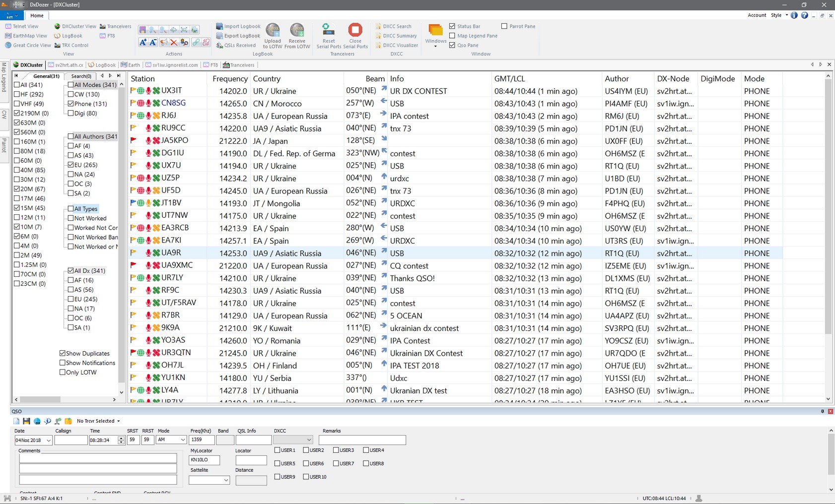This screenshot has height=504, width=835.
Task: Click the DX globe icon in QSO toolbar
Action: click(37, 421)
